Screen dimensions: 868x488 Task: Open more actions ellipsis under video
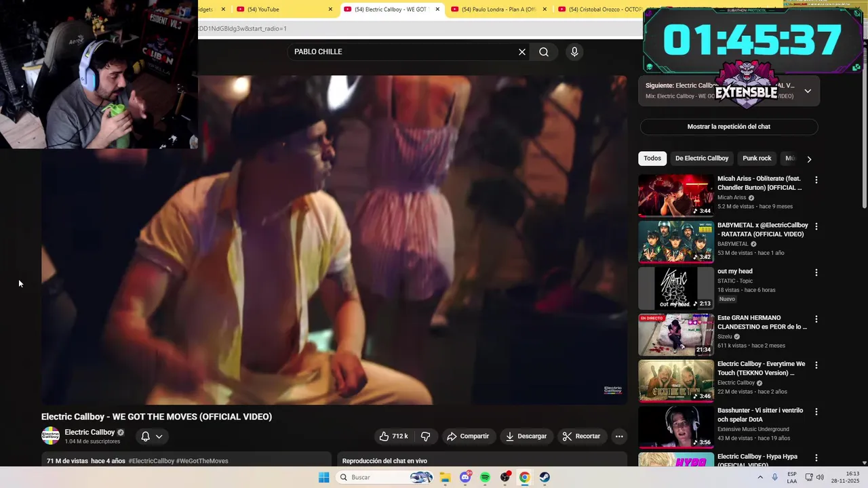click(619, 436)
